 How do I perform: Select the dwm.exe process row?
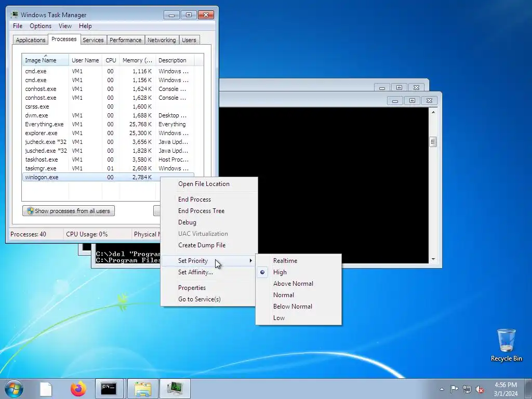[108, 115]
